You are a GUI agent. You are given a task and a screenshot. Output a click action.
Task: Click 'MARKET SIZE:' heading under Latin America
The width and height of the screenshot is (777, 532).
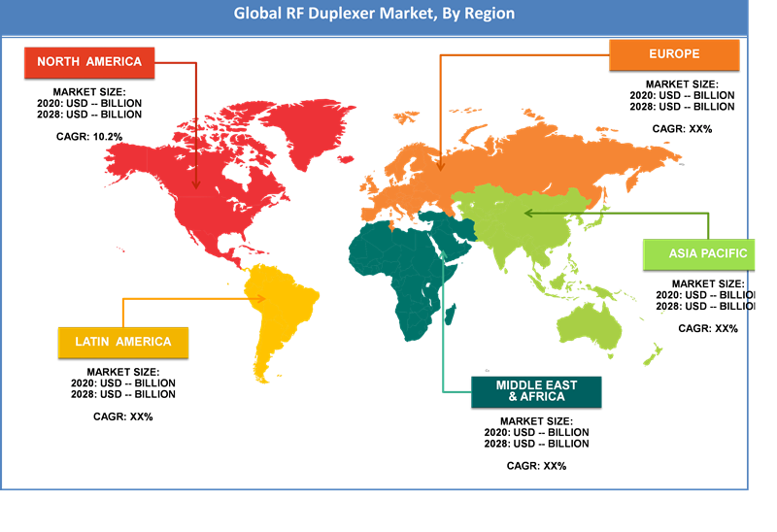(x=123, y=372)
